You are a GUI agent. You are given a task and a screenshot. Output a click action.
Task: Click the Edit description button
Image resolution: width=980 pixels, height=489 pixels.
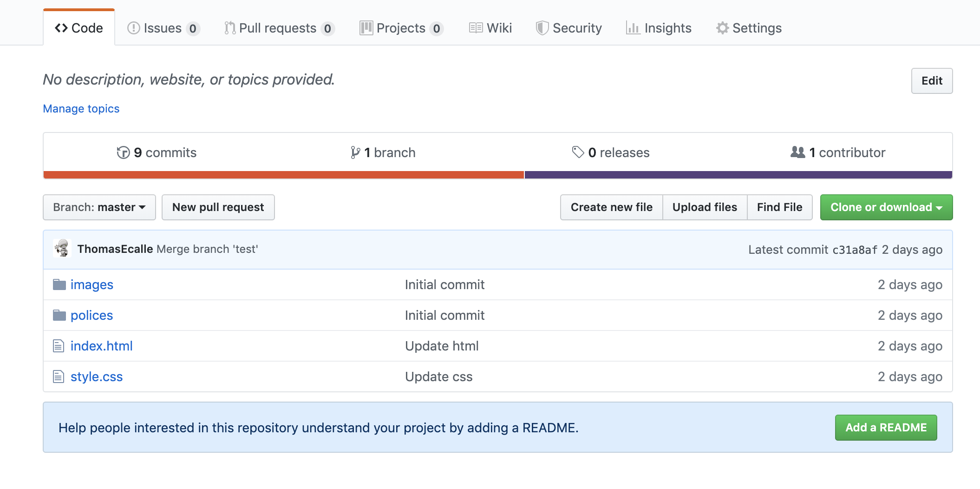tap(932, 81)
